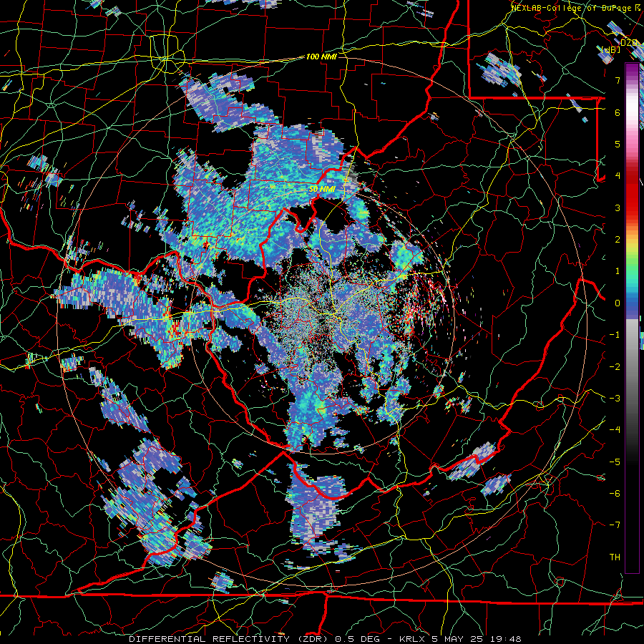644x644 pixels.
Task: Click the TH label on color scale
Action: point(615,557)
